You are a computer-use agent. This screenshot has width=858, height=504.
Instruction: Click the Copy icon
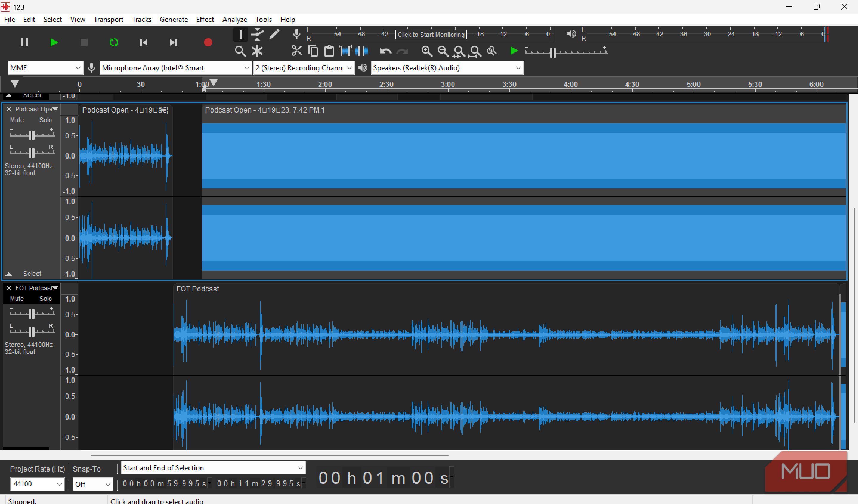[313, 51]
